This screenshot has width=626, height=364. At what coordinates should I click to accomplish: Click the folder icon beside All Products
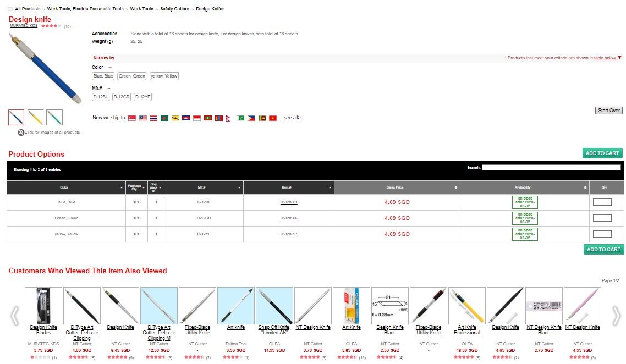[x=10, y=9]
